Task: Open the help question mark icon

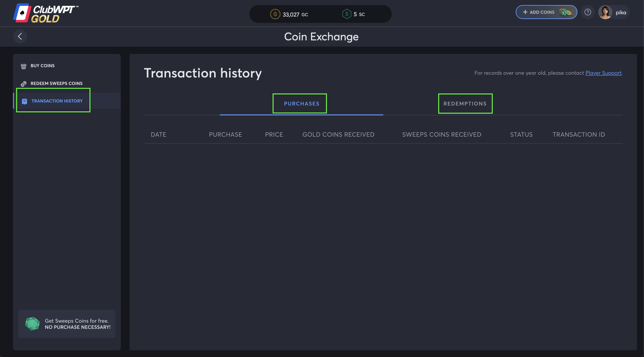Action: pyautogui.click(x=587, y=12)
